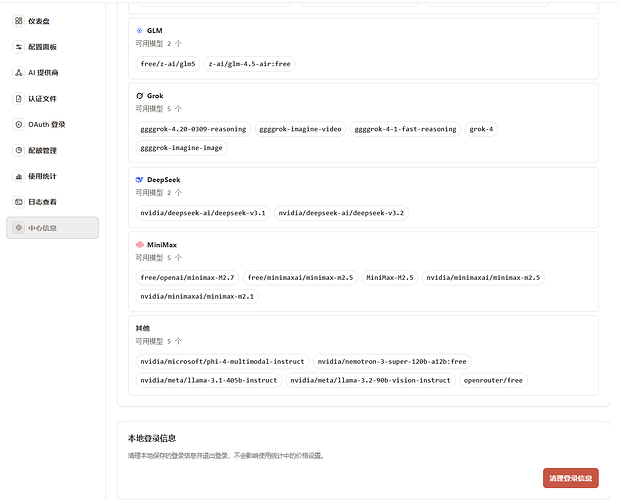Click the 配置面板 sliders icon
This screenshot has height=500, width=619.
(19, 47)
